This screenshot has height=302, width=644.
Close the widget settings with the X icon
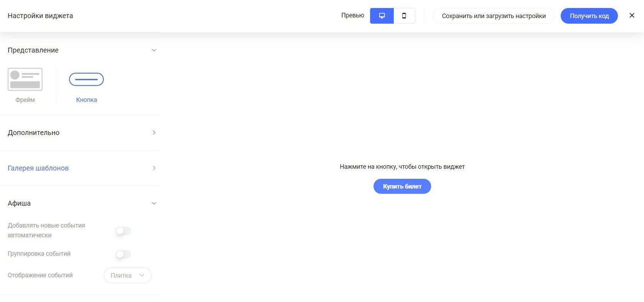(x=632, y=15)
